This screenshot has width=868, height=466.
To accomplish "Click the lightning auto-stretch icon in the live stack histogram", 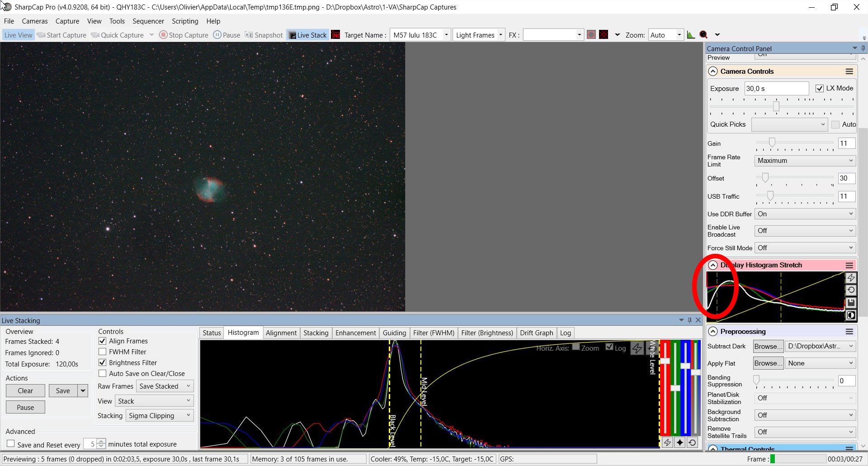I will coord(637,348).
